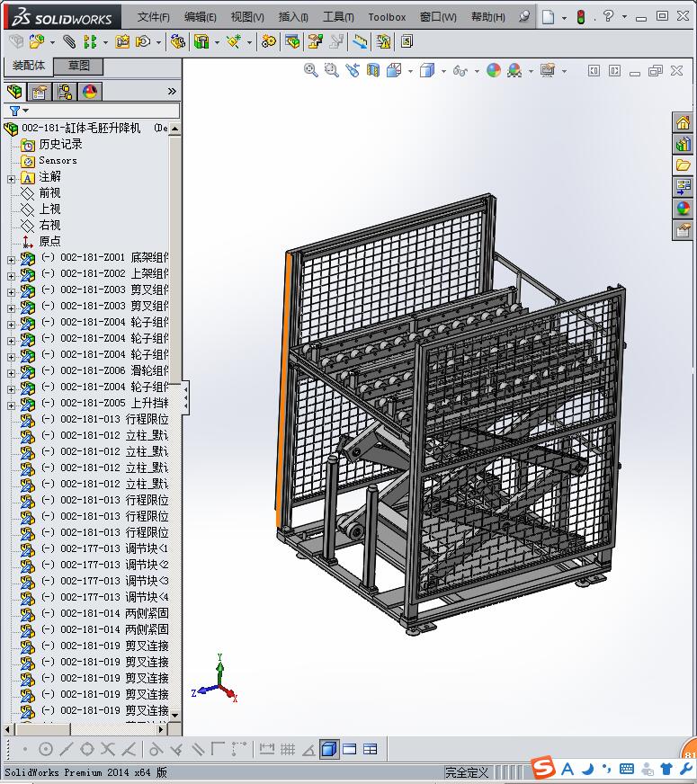Click feature tree scroll-down arrow

tap(175, 715)
